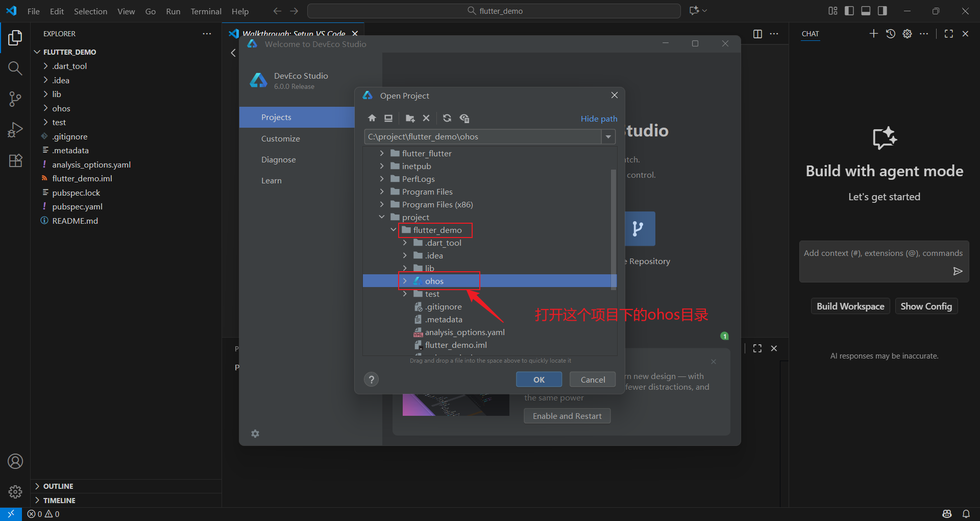Open chat settings gear icon
Image resolution: width=980 pixels, height=521 pixels.
click(907, 34)
